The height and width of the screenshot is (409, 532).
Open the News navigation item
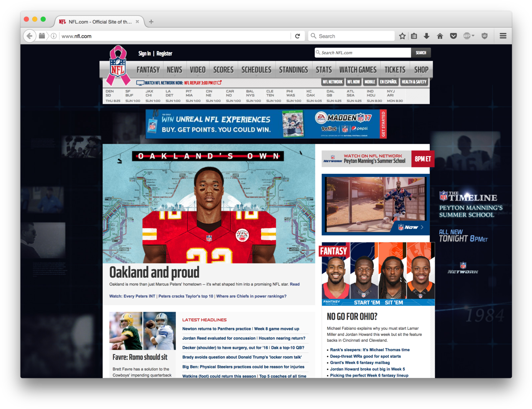(175, 70)
